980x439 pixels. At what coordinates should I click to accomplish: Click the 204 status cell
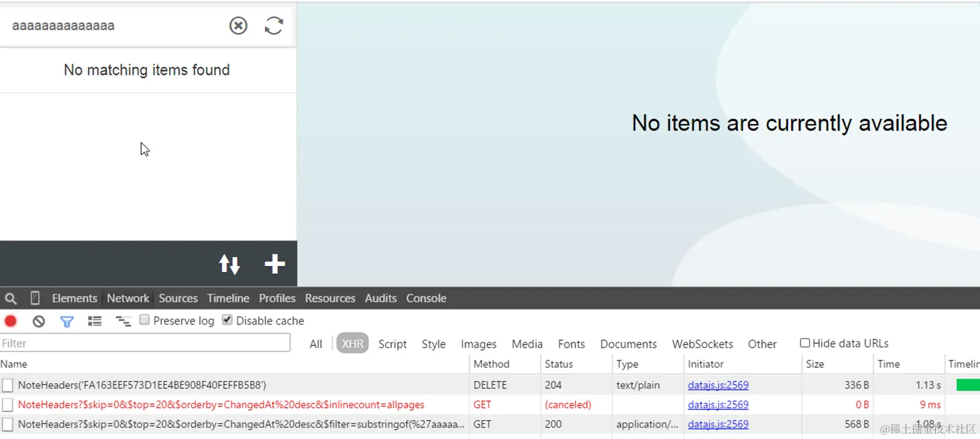(x=553, y=385)
